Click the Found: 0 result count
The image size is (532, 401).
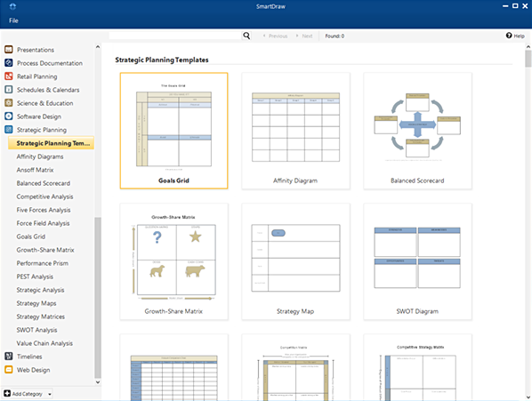(335, 36)
